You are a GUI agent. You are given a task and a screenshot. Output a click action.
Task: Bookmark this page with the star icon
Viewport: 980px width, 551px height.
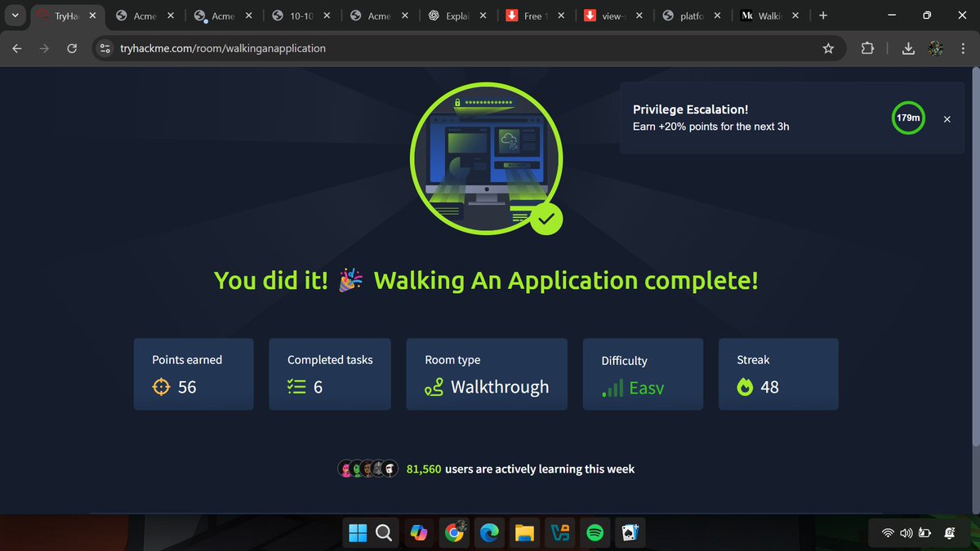point(828,49)
